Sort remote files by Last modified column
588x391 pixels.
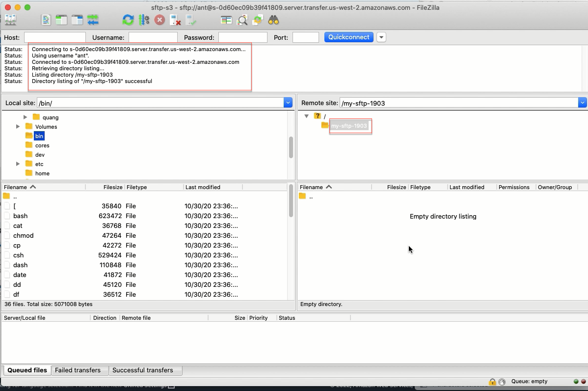472,187
